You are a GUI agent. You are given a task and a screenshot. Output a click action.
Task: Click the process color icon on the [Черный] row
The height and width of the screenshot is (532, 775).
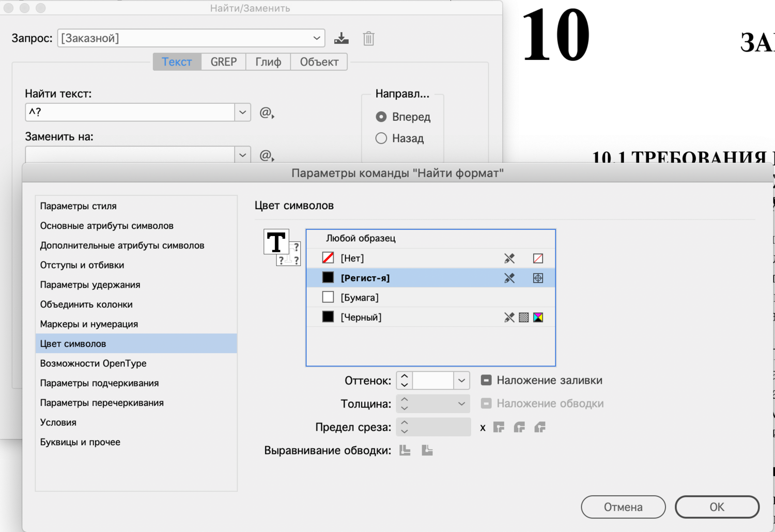coord(524,317)
